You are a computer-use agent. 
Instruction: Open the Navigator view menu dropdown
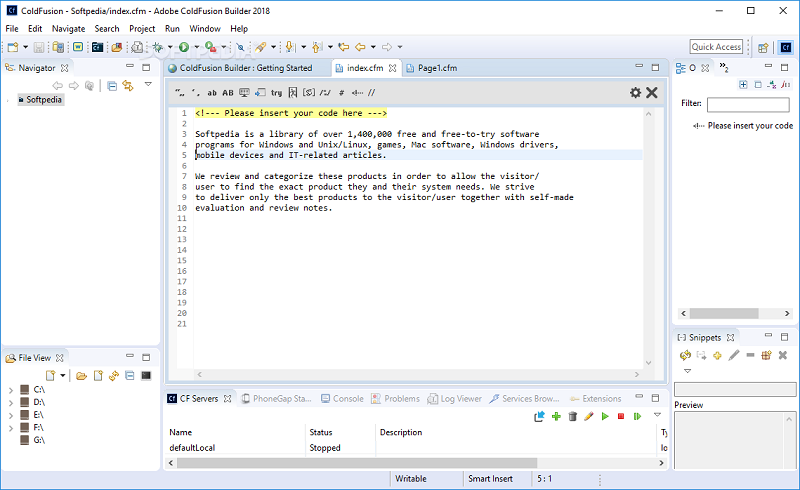click(x=148, y=85)
